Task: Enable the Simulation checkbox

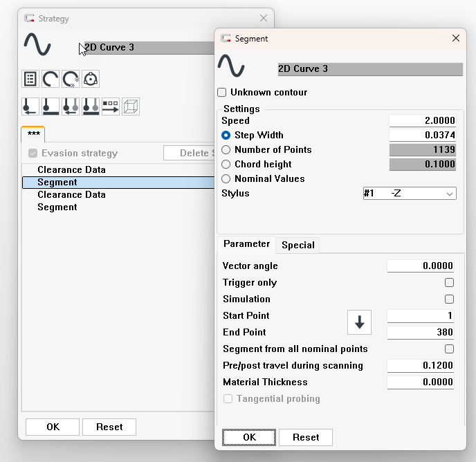Action: pos(449,299)
